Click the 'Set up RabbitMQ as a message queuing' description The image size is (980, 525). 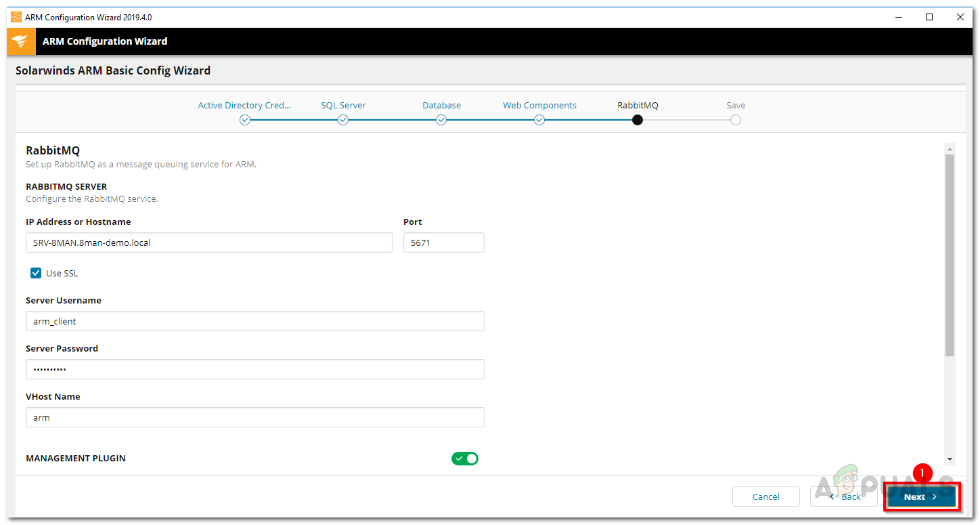(141, 164)
